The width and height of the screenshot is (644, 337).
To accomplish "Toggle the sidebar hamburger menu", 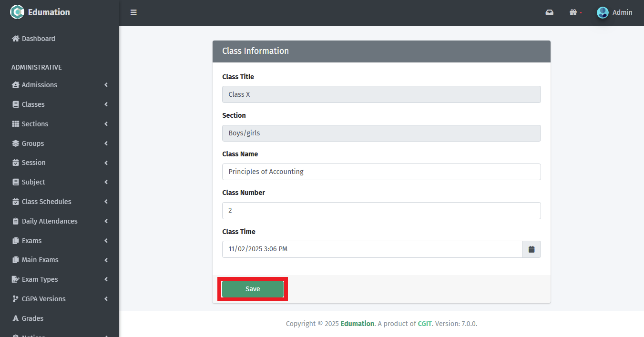I will [x=133, y=12].
